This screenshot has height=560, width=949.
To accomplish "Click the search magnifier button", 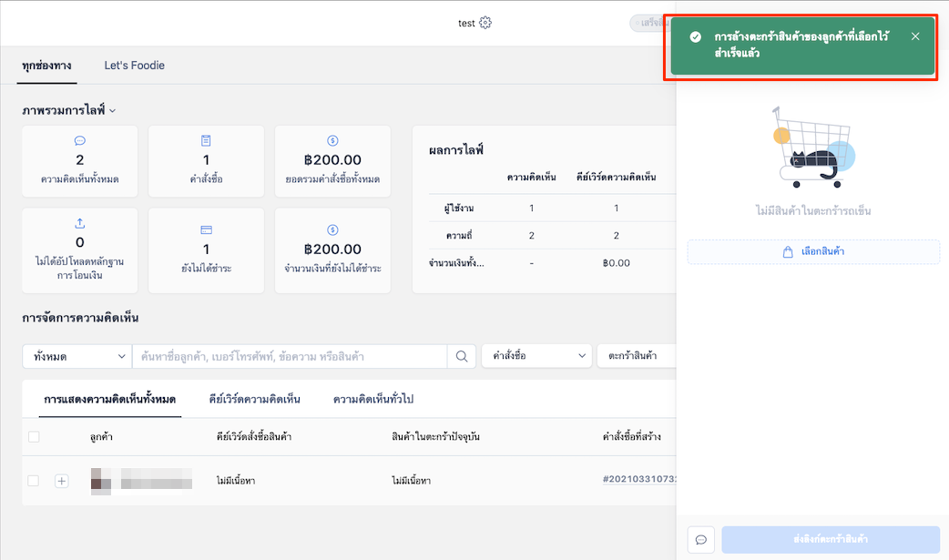I will point(462,357).
